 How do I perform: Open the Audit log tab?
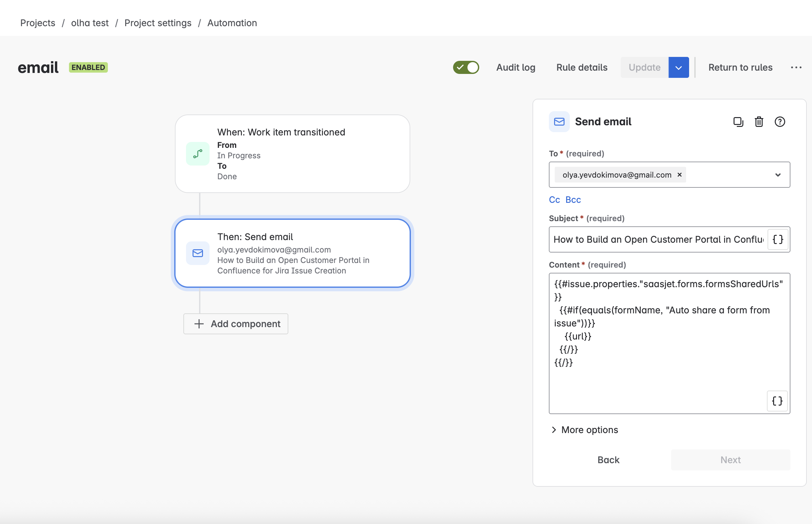click(516, 67)
